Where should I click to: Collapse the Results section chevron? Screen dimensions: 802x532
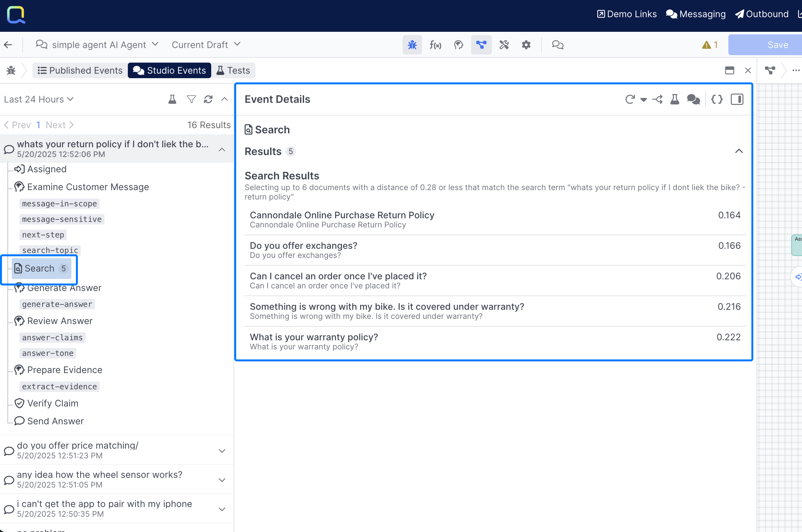738,151
